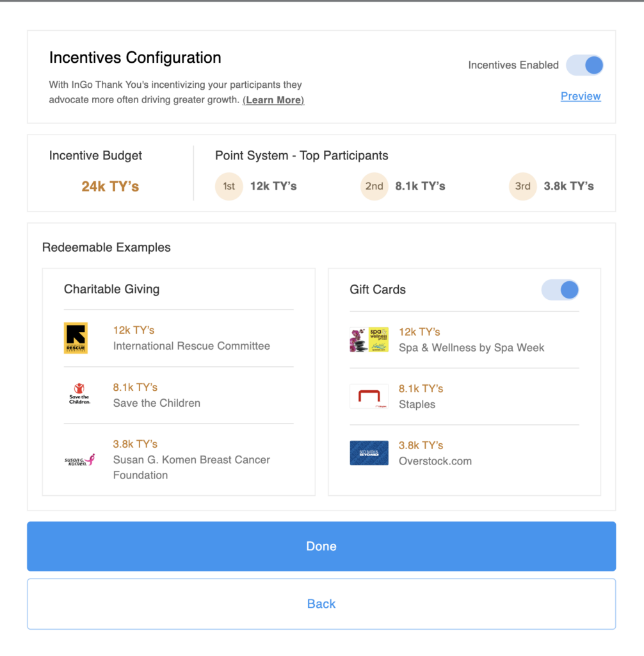The width and height of the screenshot is (644, 656).
Task: Click the Staples gift card image
Action: point(369,396)
